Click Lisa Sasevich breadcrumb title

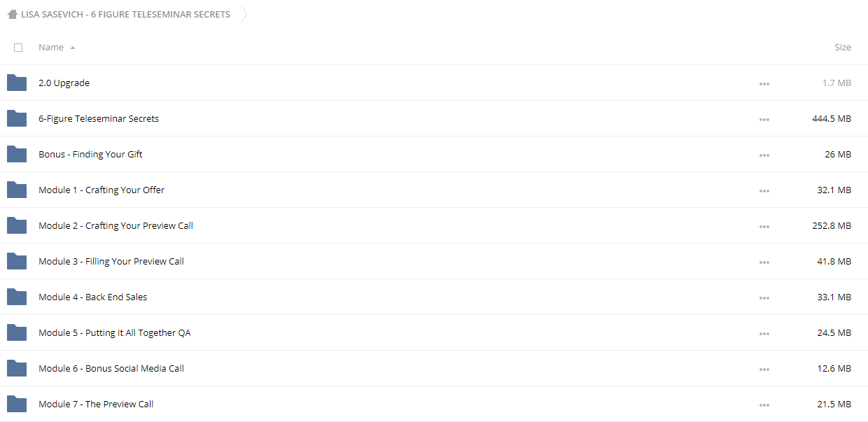[x=125, y=14]
